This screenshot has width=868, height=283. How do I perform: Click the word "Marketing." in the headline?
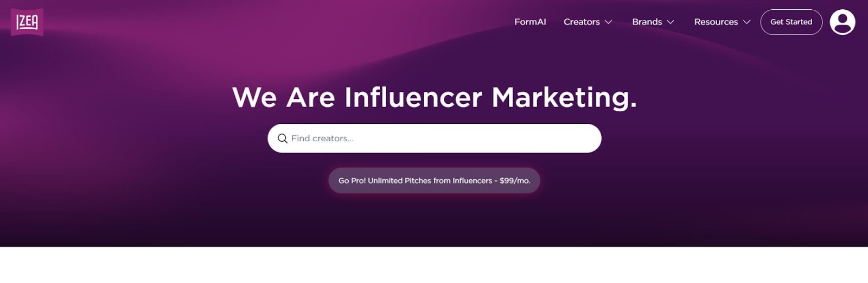[564, 98]
